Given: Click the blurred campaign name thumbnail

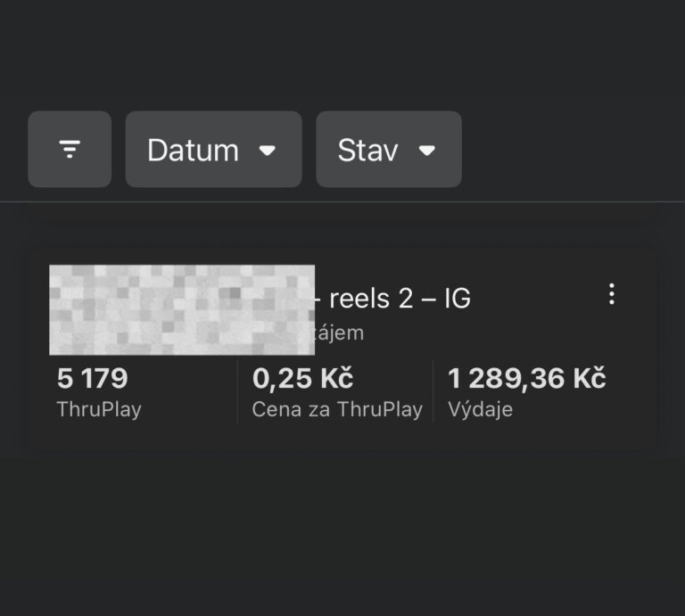Looking at the screenshot, I should point(181,309).
